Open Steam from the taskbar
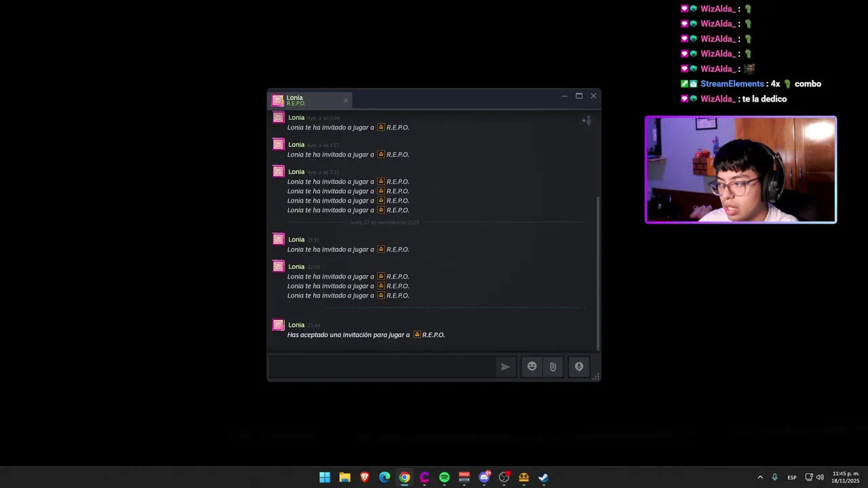This screenshot has height=488, width=868. click(543, 477)
